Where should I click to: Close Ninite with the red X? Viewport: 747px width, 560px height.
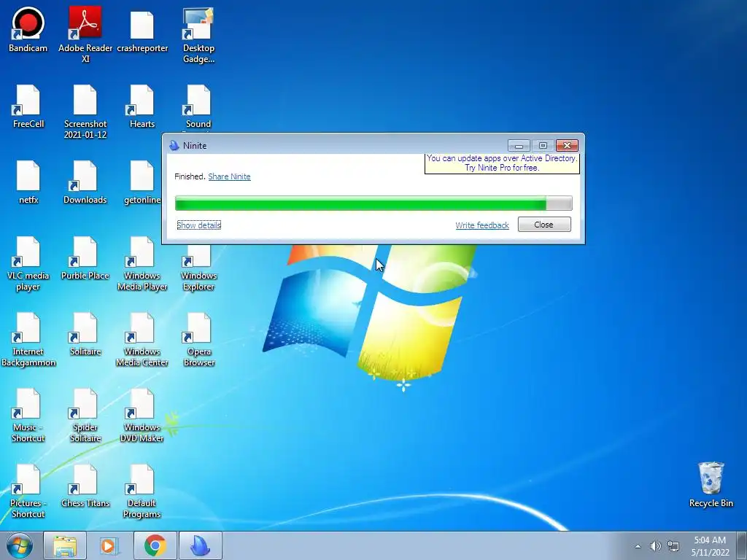tap(567, 145)
